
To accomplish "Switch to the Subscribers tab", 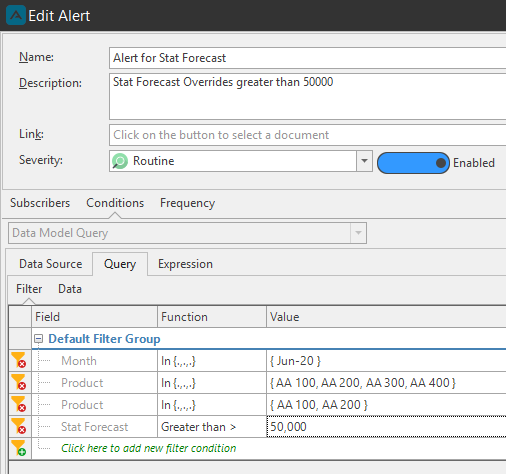I will pos(40,203).
